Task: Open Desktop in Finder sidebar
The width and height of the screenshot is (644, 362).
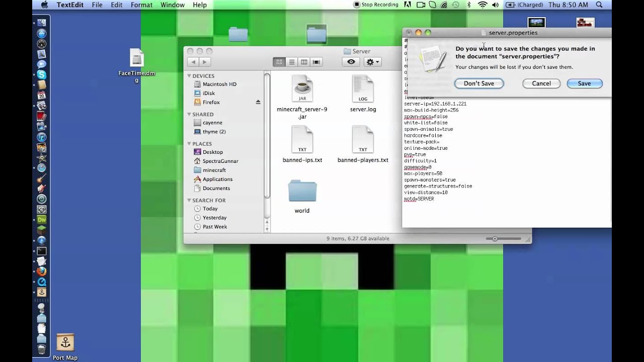Action: pos(212,152)
